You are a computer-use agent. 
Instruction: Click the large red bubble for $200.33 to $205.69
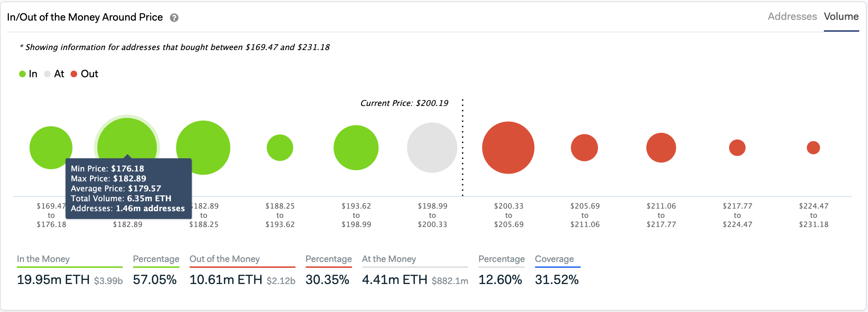click(x=508, y=148)
